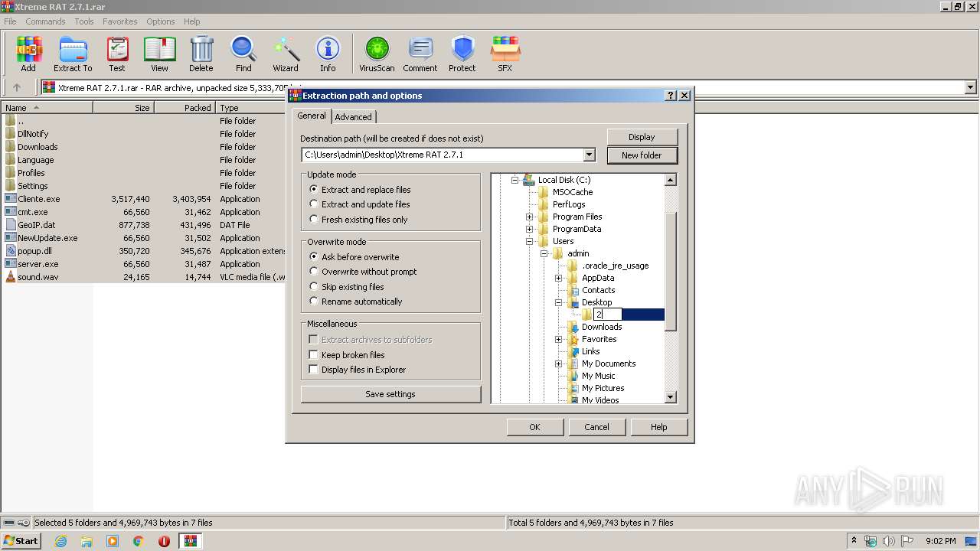Screen dimensions: 980x551
Task: Select Fresh existing files only
Action: coord(314,220)
